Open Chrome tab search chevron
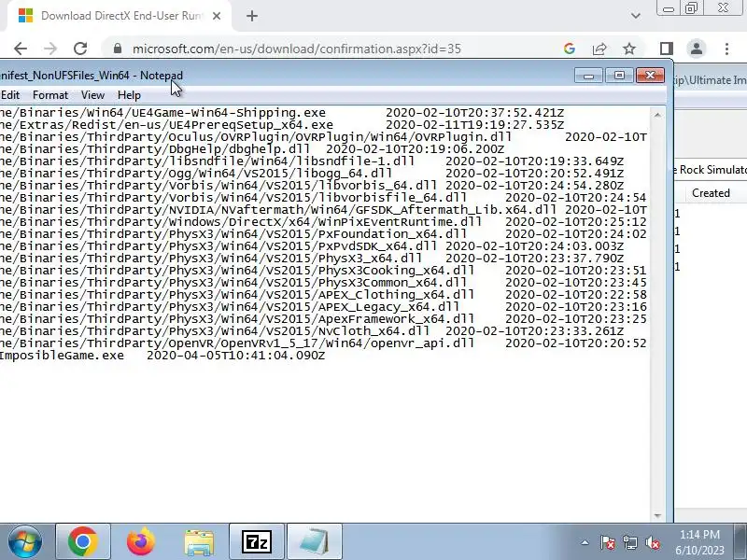 click(636, 16)
